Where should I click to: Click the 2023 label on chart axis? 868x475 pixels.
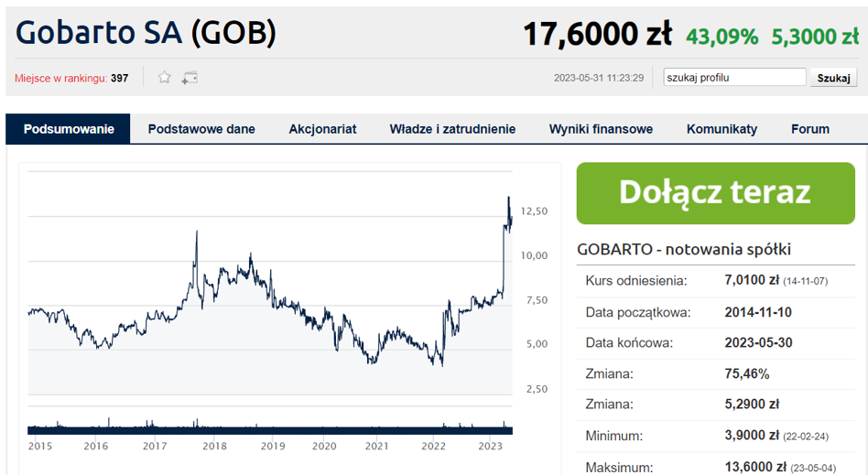(490, 446)
